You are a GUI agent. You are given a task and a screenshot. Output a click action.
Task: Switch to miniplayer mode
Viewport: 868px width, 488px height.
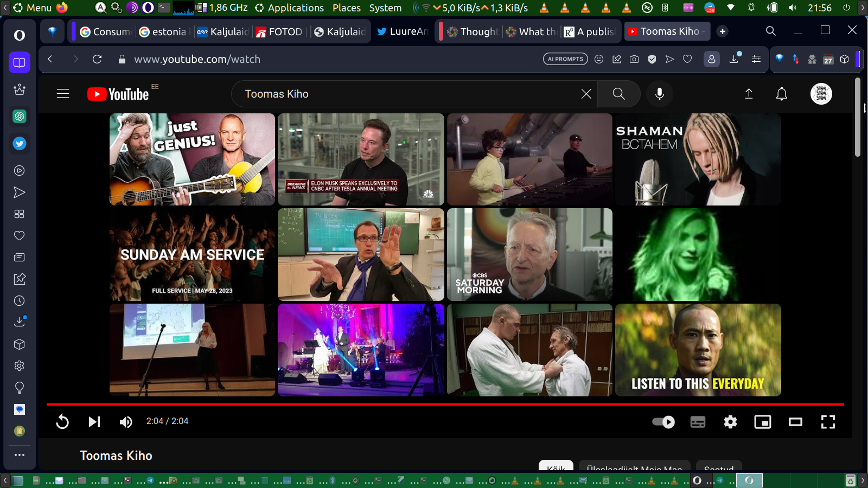(763, 421)
